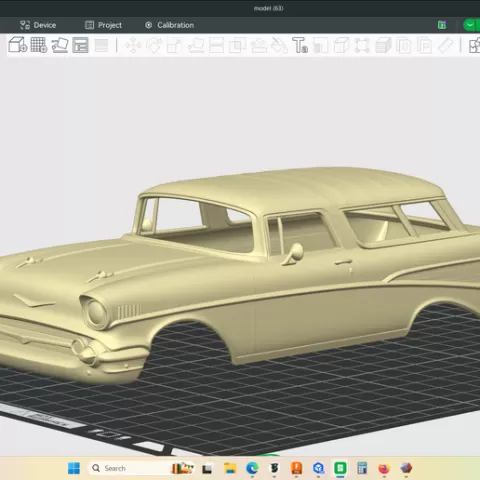The height and width of the screenshot is (480, 480).
Task: Open Microsoft Edge from the taskbar
Action: pyautogui.click(x=252, y=468)
